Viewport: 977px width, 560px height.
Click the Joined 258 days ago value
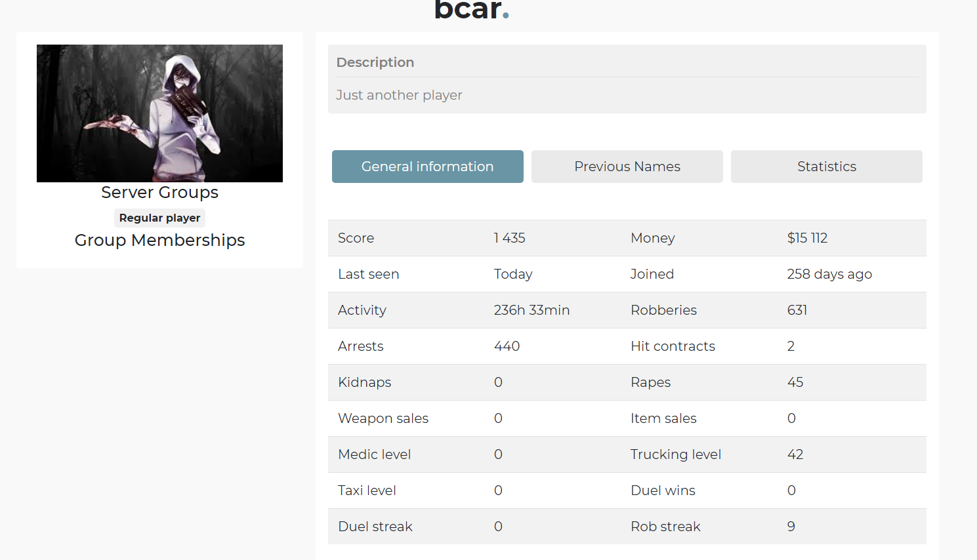[829, 274]
